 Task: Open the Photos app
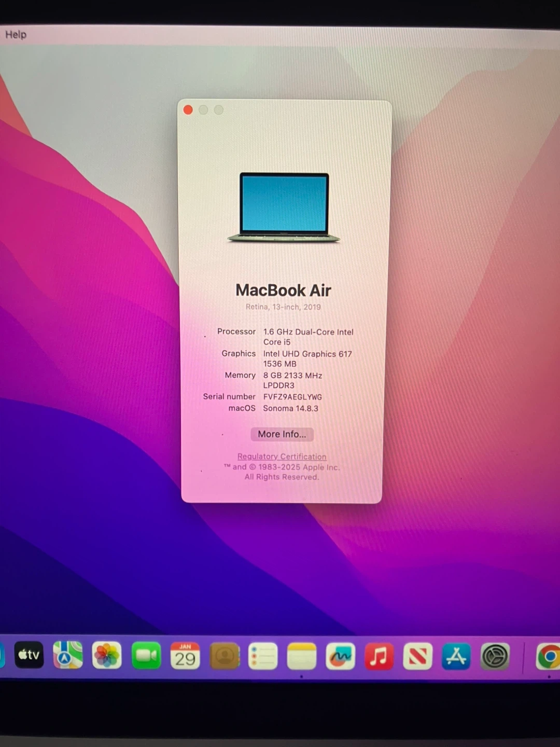point(107,656)
